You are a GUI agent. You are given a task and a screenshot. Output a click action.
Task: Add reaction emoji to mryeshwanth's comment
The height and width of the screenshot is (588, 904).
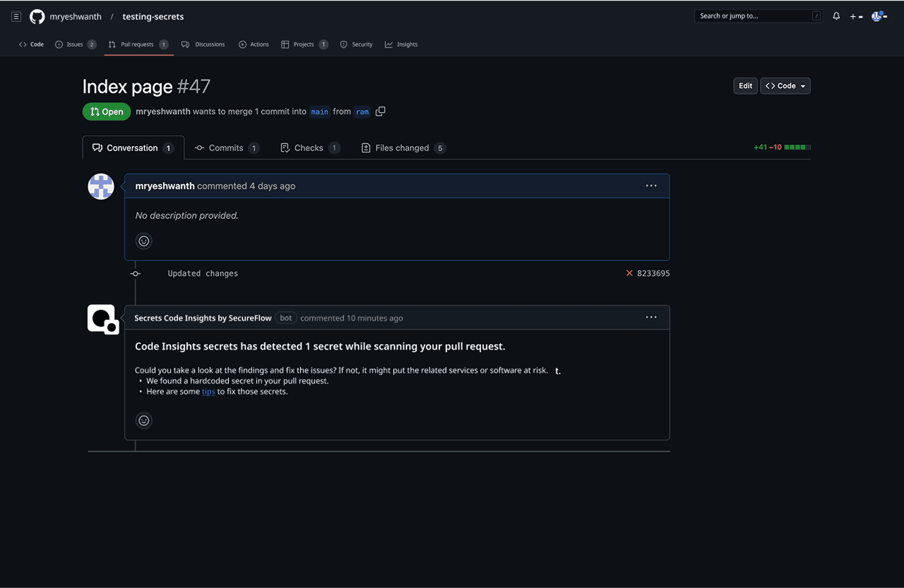point(144,241)
